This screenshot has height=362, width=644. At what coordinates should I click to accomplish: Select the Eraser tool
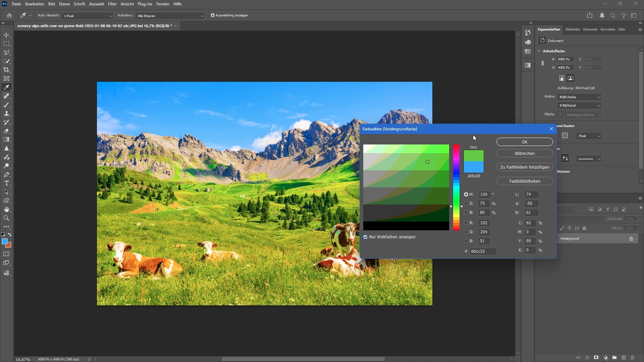coord(6,131)
